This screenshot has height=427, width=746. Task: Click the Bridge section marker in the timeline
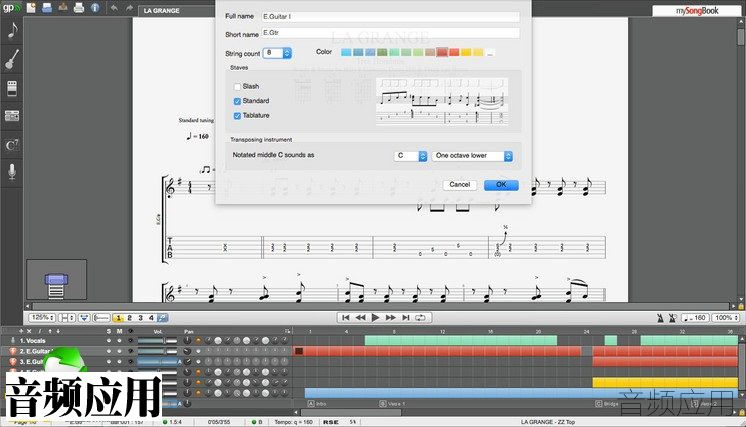pyautogui.click(x=606, y=404)
